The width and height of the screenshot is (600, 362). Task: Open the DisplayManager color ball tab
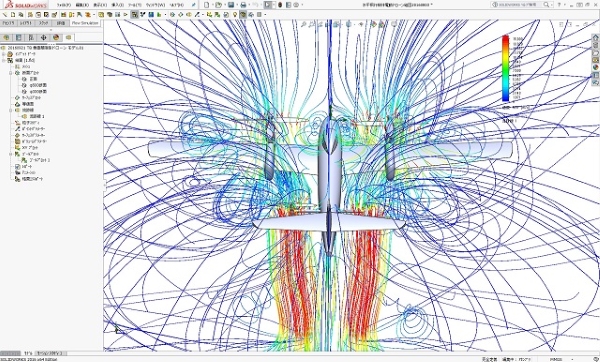(56, 38)
